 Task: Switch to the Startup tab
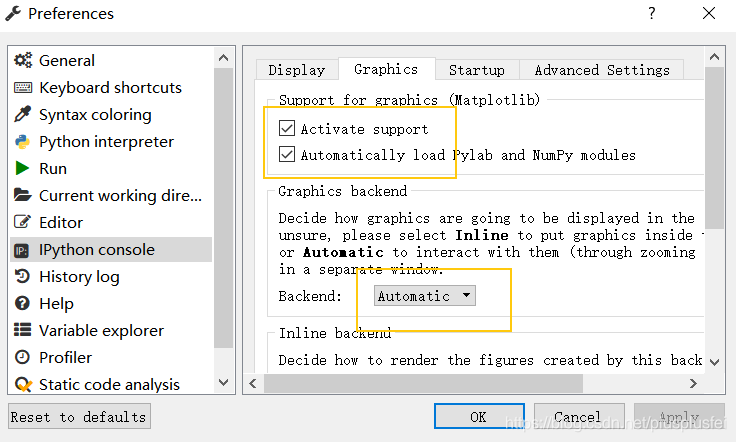point(477,70)
